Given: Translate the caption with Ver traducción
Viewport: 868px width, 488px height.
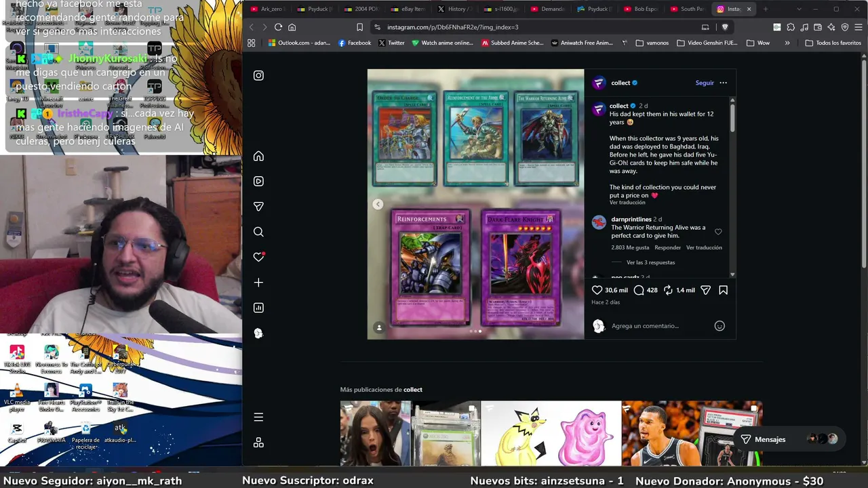Looking at the screenshot, I should pos(627,203).
